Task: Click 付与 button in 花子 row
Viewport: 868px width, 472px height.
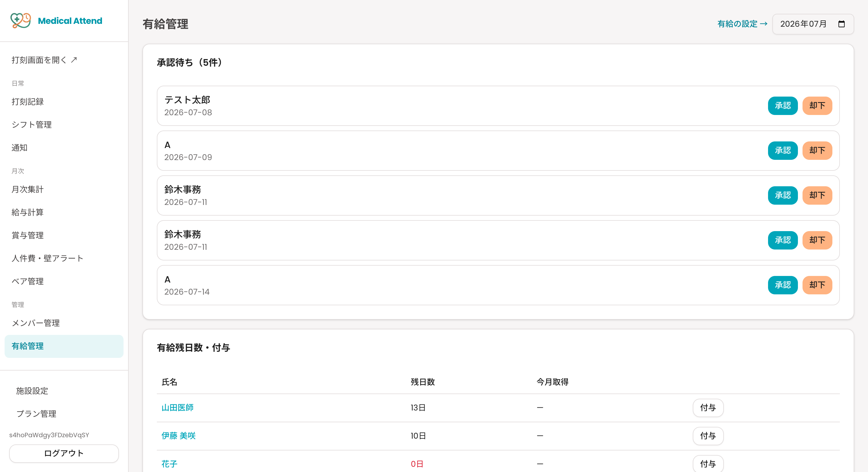Action: pyautogui.click(x=708, y=464)
